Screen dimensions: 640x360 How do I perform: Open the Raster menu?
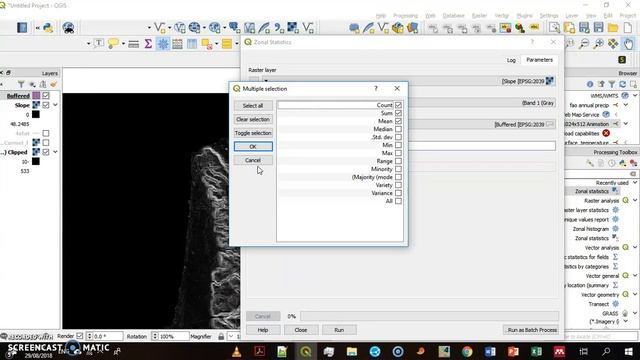click(x=479, y=16)
